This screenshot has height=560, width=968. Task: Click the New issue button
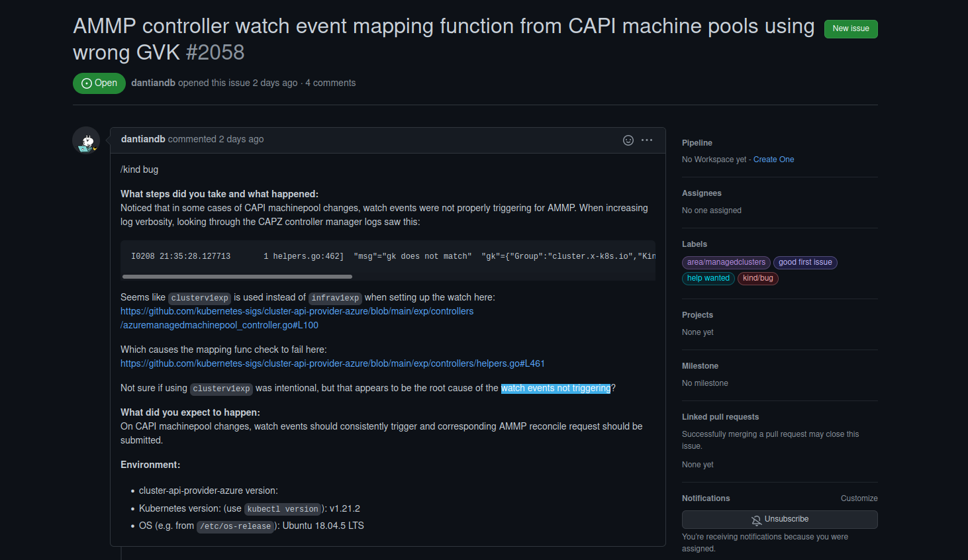(x=851, y=29)
